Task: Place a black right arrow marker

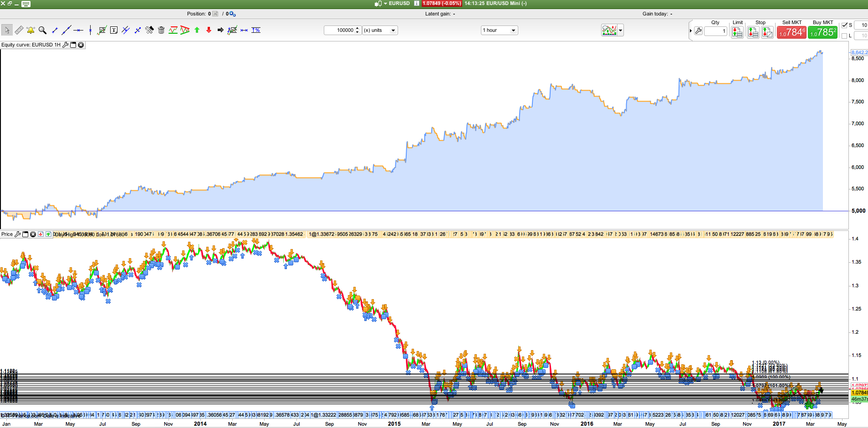Action: [220, 30]
